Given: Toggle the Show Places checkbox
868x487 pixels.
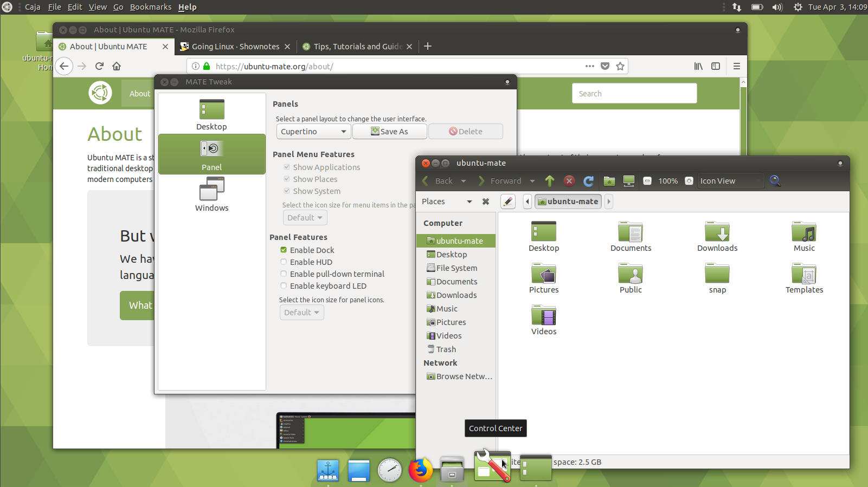Looking at the screenshot, I should [287, 179].
